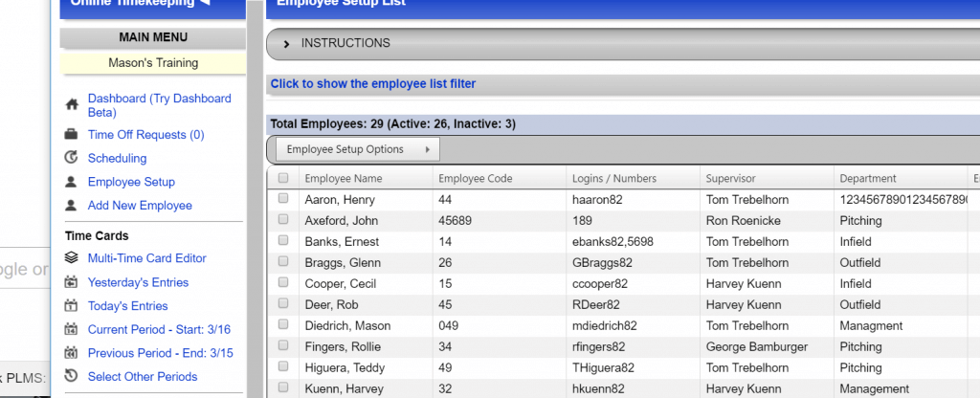Check the box for Fingers, Rollie
This screenshot has height=398, width=980.
coord(283,345)
